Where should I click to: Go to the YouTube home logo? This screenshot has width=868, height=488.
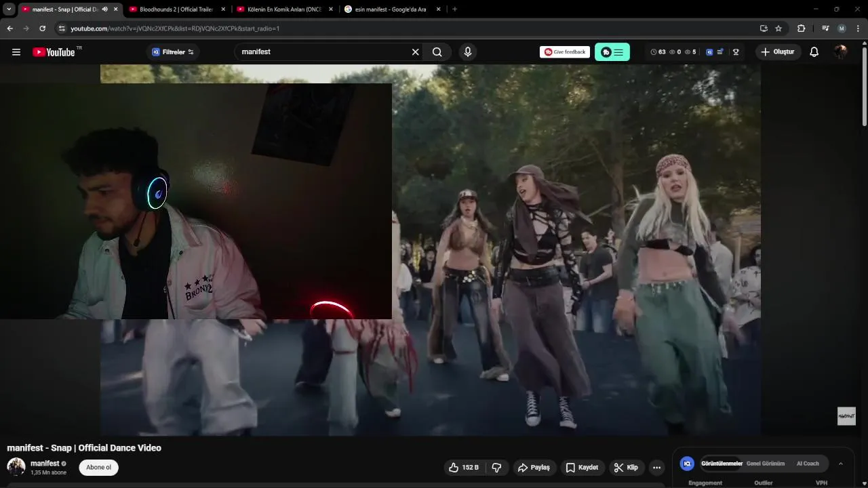(x=54, y=52)
